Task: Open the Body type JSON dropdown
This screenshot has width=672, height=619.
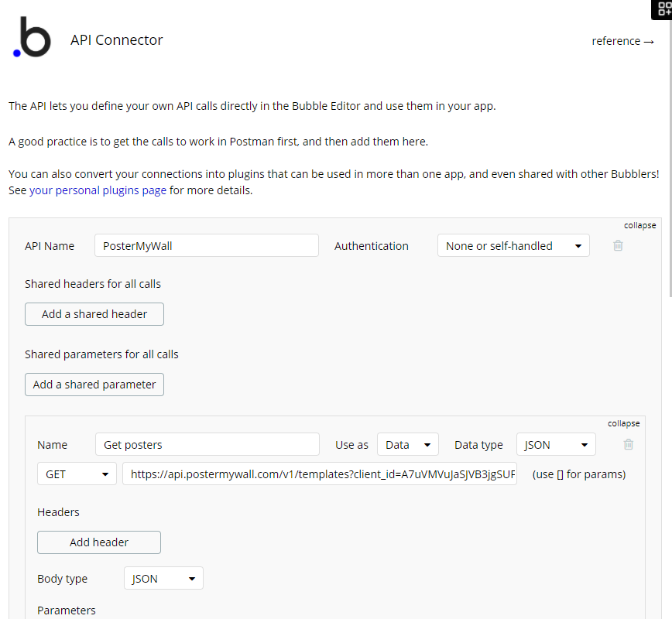Action: (163, 578)
